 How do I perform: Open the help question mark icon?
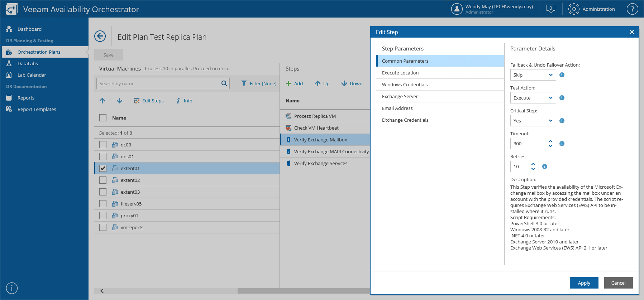tap(632, 9)
